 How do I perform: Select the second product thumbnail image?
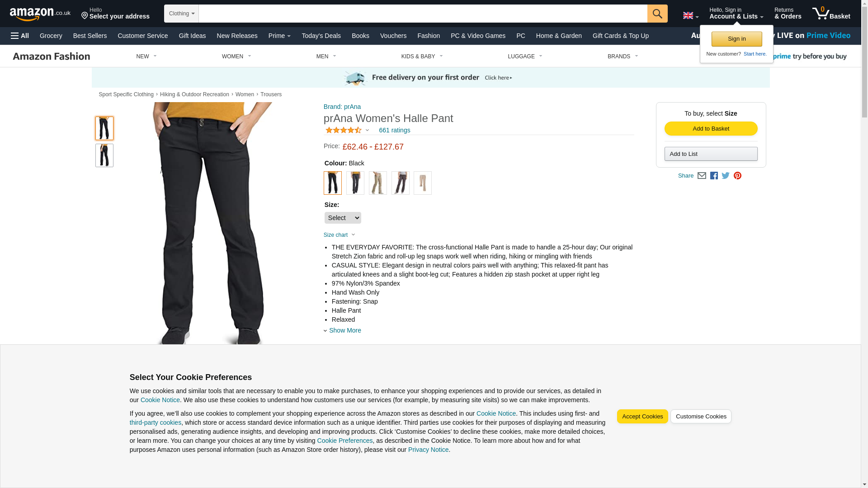coord(104,155)
